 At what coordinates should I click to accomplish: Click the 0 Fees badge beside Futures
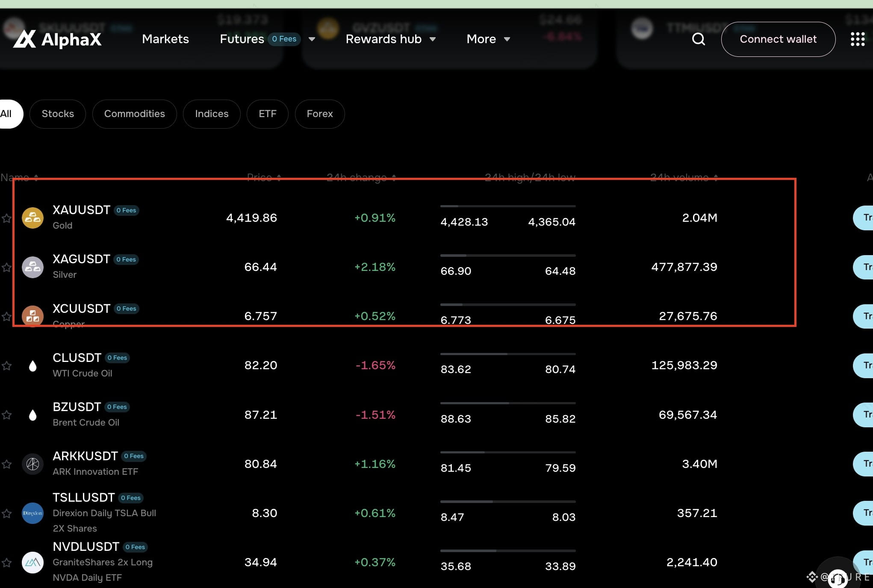click(284, 39)
